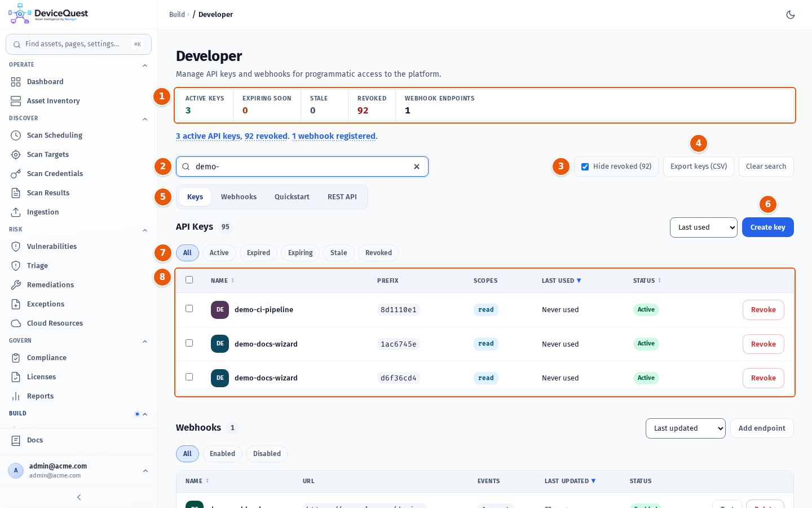Viewport: 812px width, 508px height.
Task: Collapse the OPERATE sidebar section
Action: tap(145, 65)
